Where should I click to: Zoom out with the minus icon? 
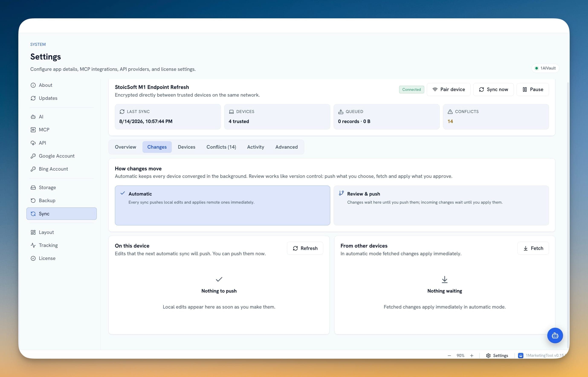(x=449, y=355)
